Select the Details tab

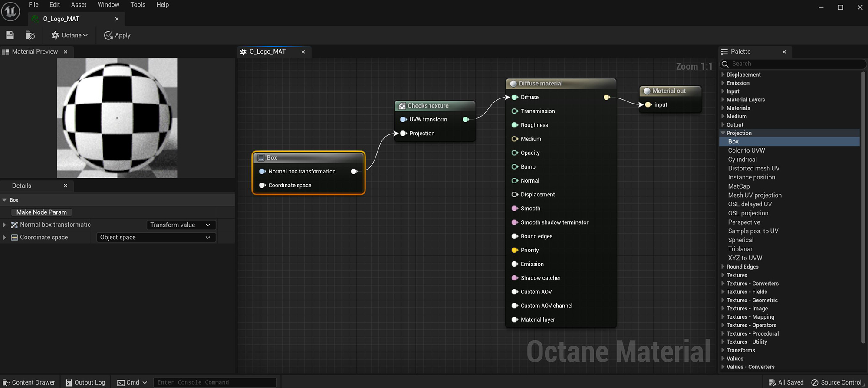tap(22, 186)
